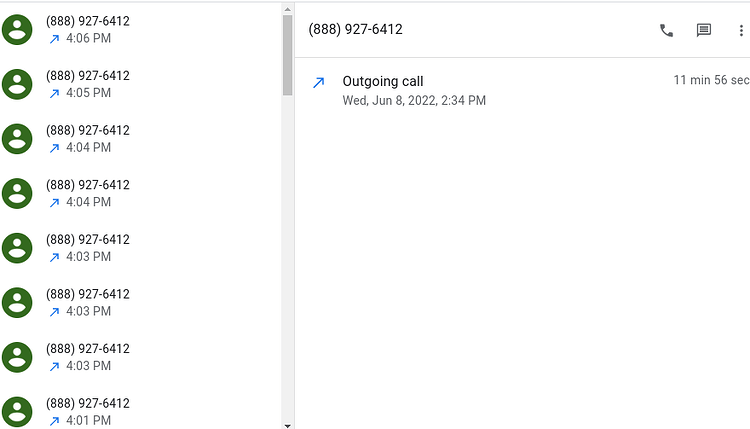Click outgoing arrow icon next to 4:01 PM
750x429 pixels.
coord(55,421)
